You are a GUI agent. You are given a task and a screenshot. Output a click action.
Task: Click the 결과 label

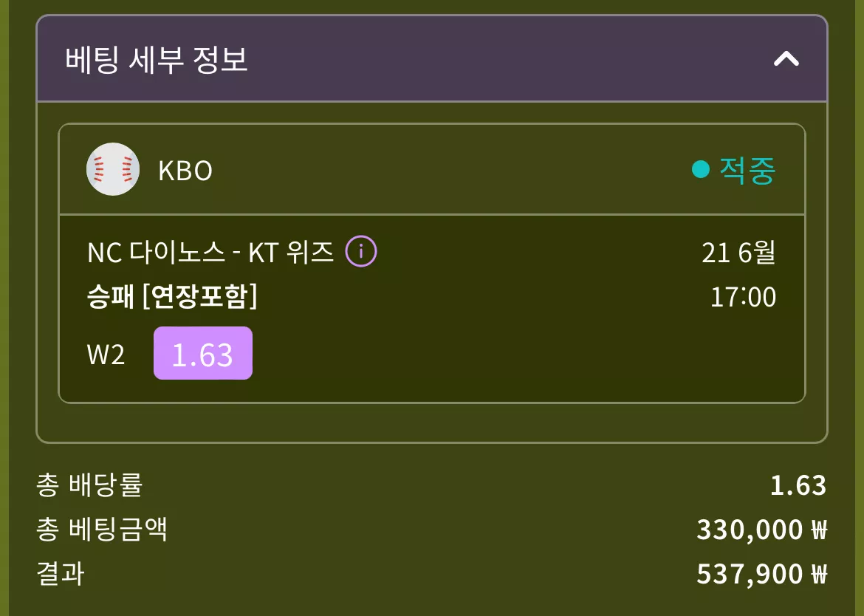[61, 574]
